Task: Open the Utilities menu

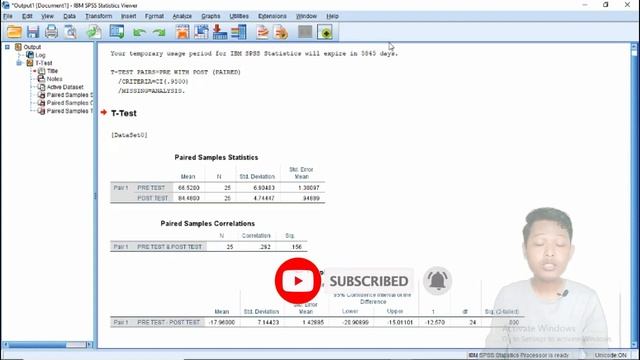Action: pos(239,16)
